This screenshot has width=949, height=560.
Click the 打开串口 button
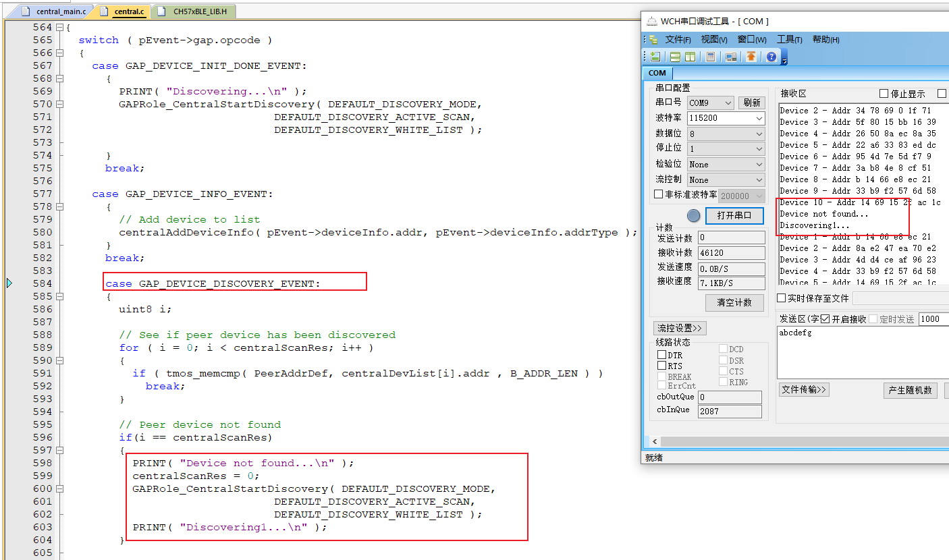click(x=734, y=216)
